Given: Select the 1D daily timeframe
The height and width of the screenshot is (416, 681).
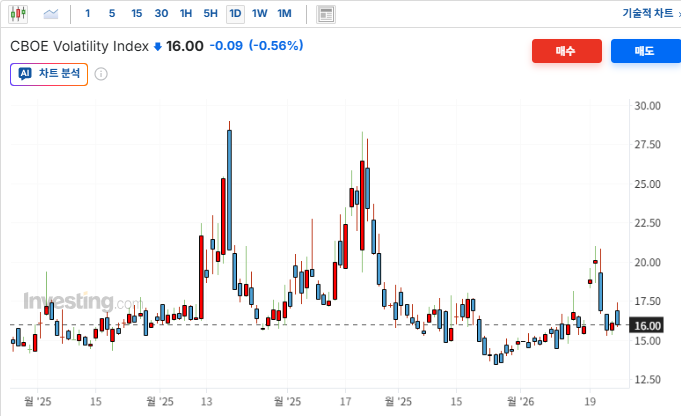Looking at the screenshot, I should click(x=235, y=14).
